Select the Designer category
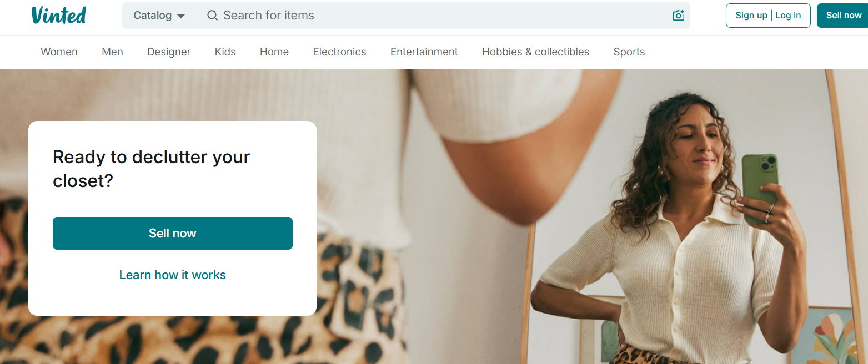This screenshot has width=868, height=364. click(x=169, y=52)
